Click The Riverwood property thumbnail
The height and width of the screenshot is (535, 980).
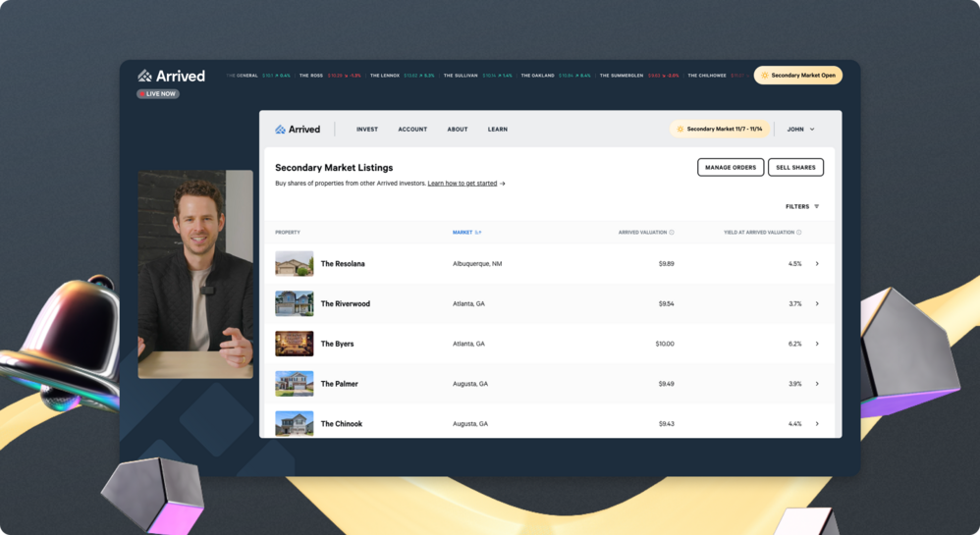(295, 303)
